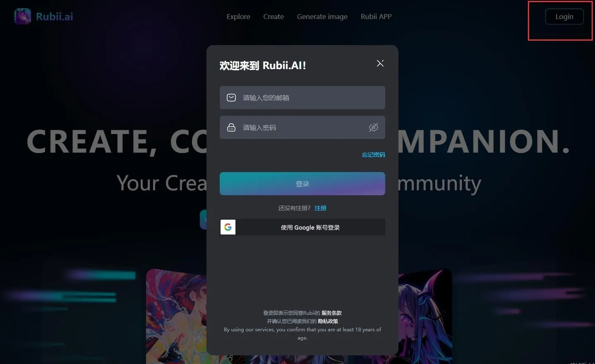Open the Explore menu item
Viewport: 595px width, 364px height.
pyautogui.click(x=238, y=17)
